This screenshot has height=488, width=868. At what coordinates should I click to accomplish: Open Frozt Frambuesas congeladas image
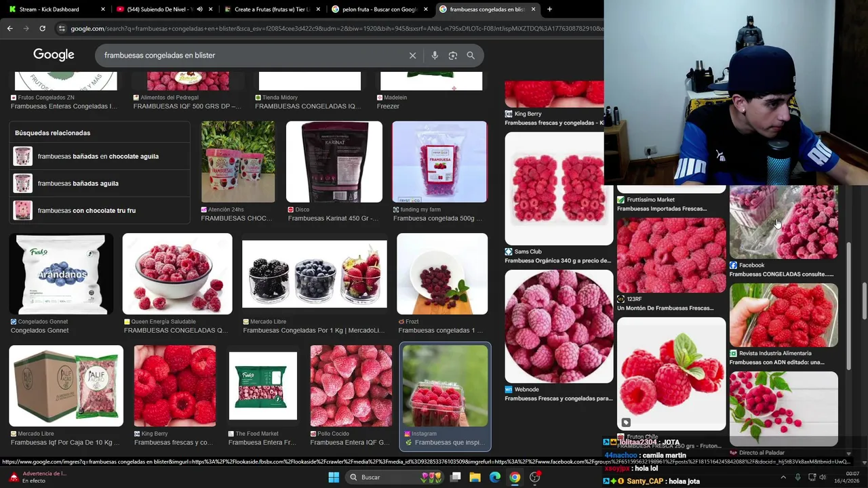click(x=442, y=274)
